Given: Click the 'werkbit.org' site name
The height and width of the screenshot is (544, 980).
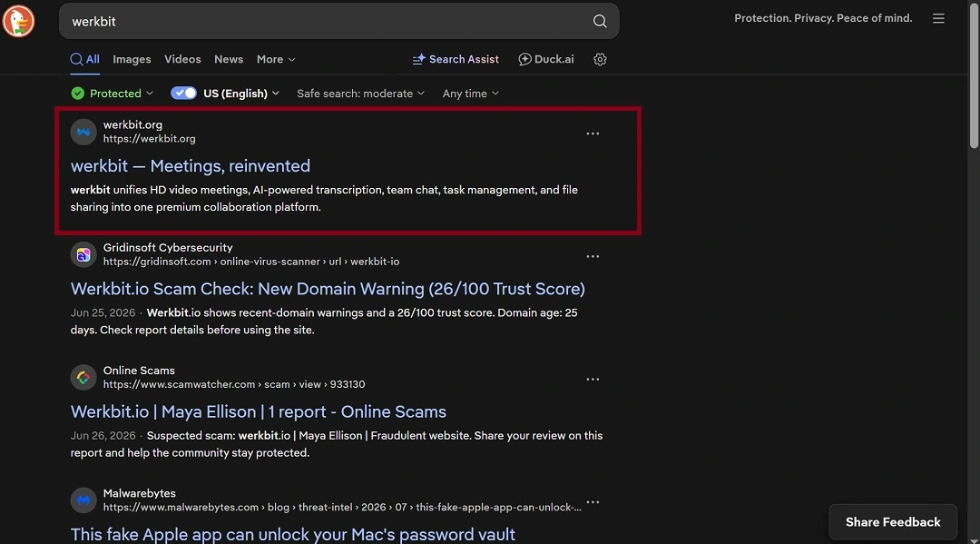Looking at the screenshot, I should point(132,124).
